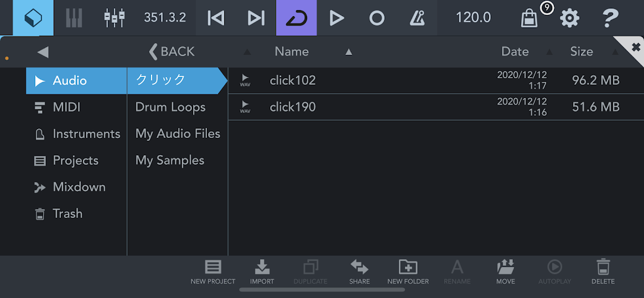Move the selected file
Image resolution: width=644 pixels, height=298 pixels.
506,272
